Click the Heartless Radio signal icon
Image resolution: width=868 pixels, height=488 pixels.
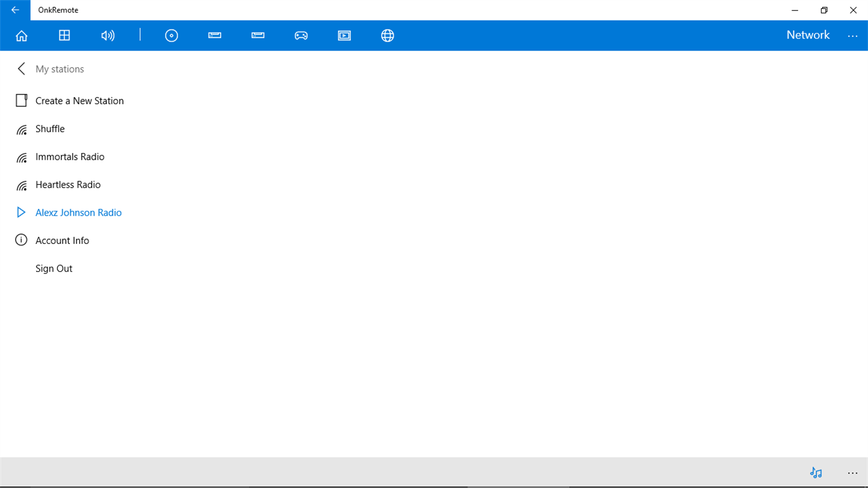pos(22,185)
